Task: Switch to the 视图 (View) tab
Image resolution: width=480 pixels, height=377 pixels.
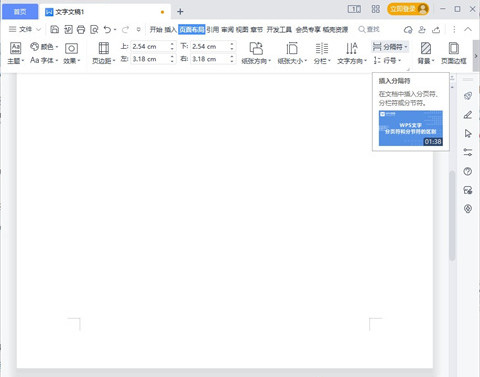Action: click(242, 30)
